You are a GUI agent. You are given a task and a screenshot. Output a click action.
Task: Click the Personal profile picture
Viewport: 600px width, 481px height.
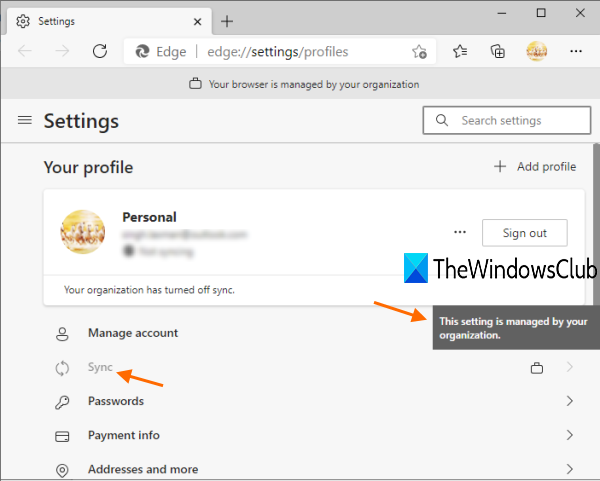83,232
